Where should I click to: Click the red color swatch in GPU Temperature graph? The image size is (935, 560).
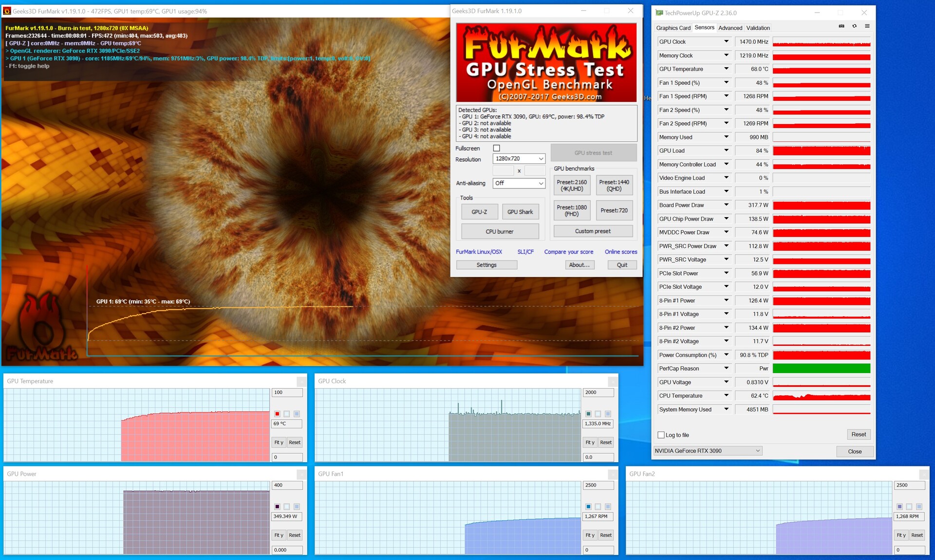277,414
